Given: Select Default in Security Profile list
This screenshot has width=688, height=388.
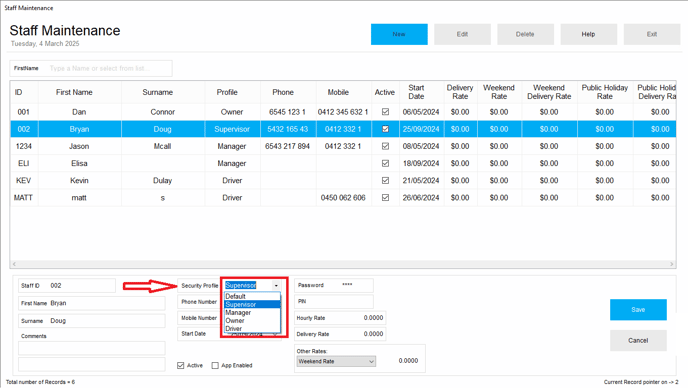Looking at the screenshot, I should 252,296.
